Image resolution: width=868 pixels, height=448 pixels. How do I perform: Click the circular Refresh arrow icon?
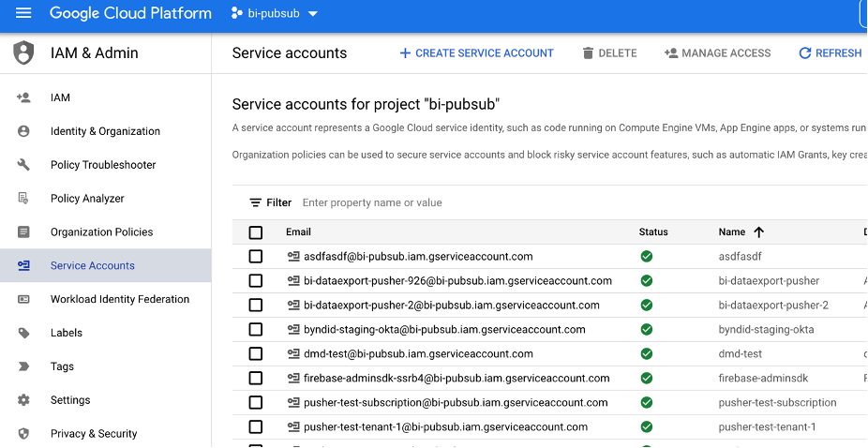click(x=805, y=53)
